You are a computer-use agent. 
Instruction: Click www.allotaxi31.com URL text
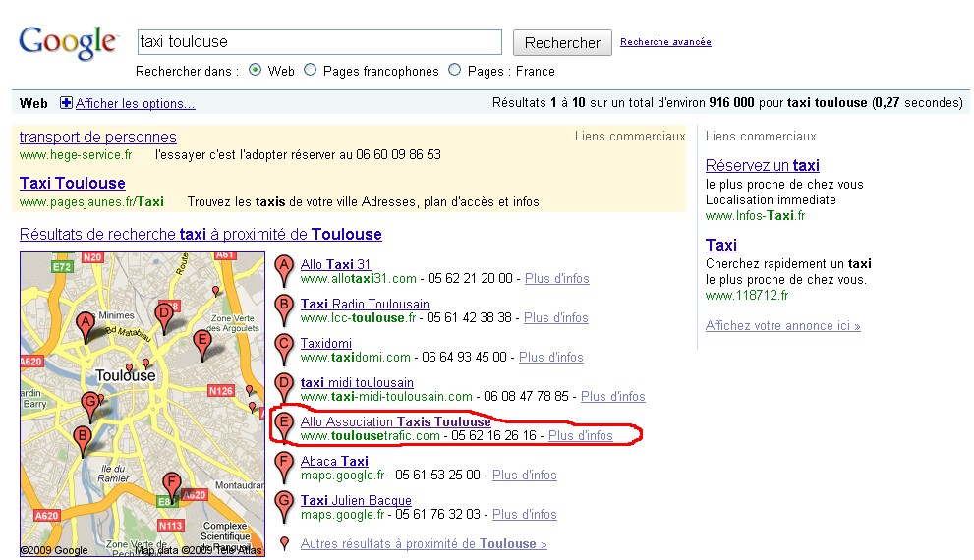coord(359,279)
